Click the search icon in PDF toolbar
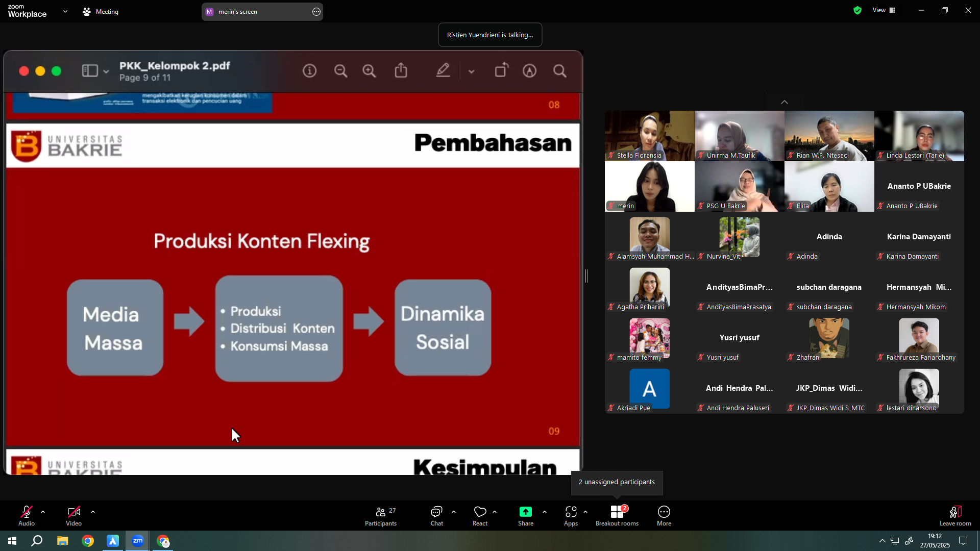980x551 pixels. coord(560,71)
